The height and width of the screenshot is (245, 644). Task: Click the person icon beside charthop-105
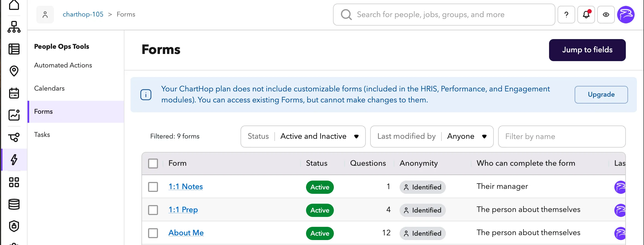45,15
